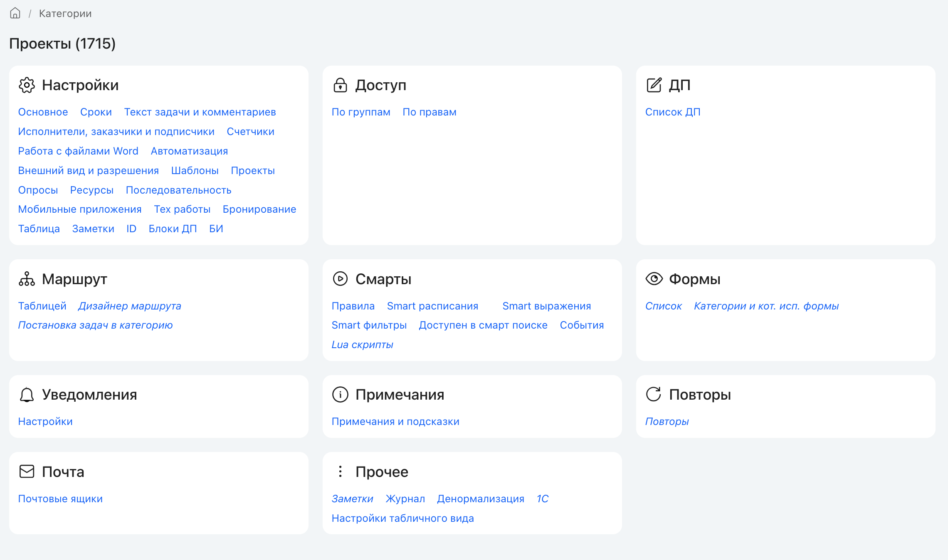The image size is (948, 560).
Task: Open Исполнители, заказчики и подписчики link
Action: [116, 132]
